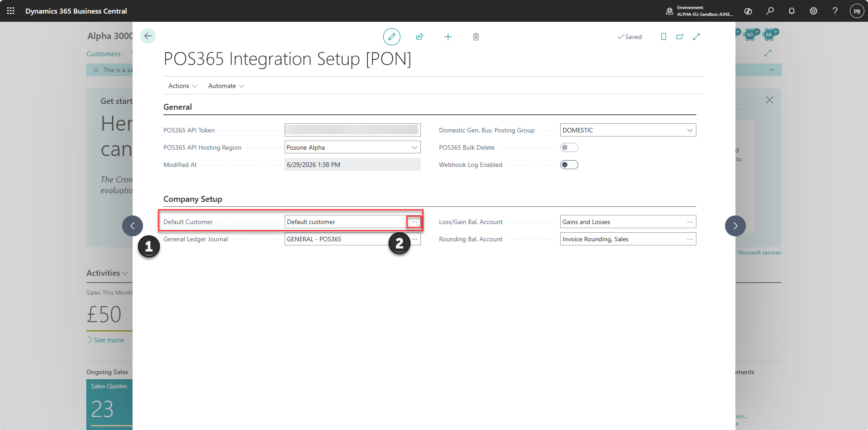
Task: Go to previous record arrow
Action: click(133, 226)
